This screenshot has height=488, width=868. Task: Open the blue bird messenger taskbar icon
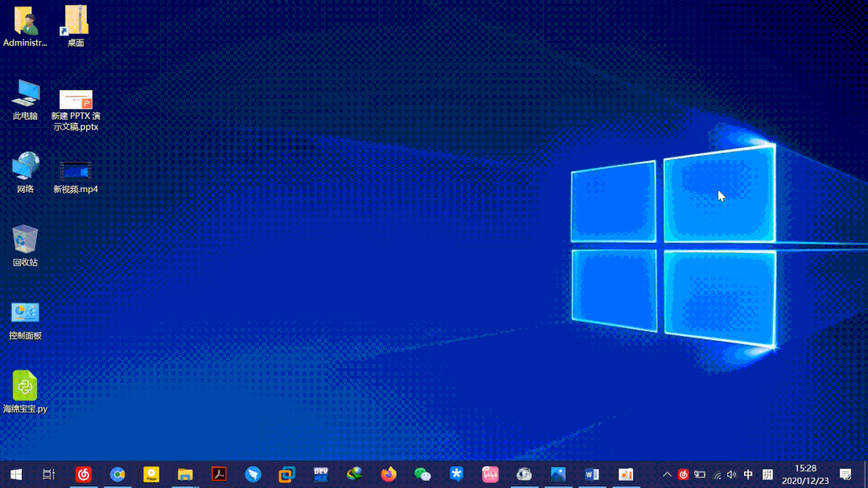[253, 474]
